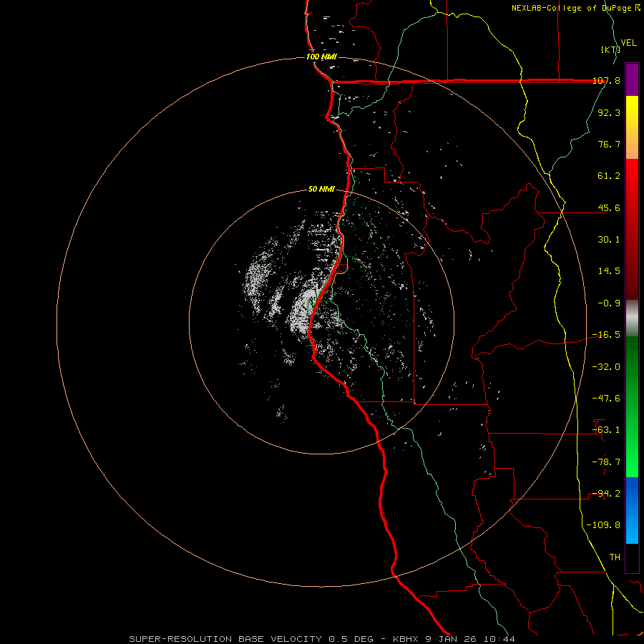Click the 76.7 scale value
Screen dimensions: 644x644
[609, 144]
